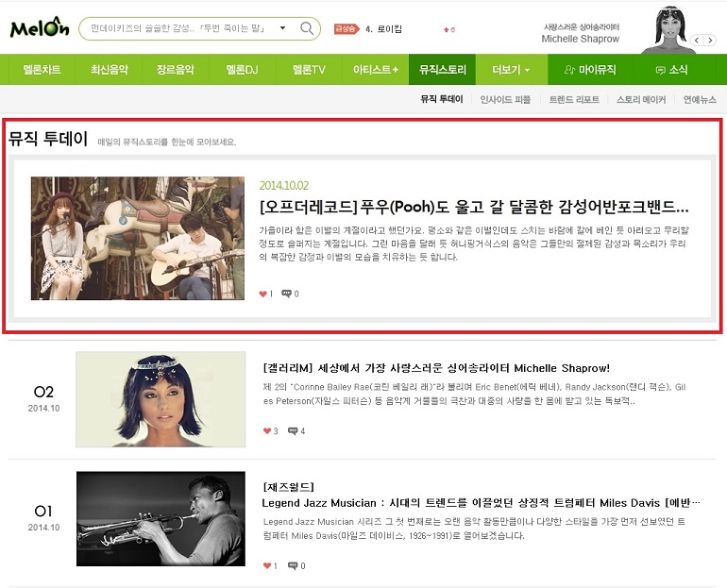Screen dimensions: 727x588
Task: Open the featured article summary beginning 가을이라 함은
Action: [x=474, y=244]
